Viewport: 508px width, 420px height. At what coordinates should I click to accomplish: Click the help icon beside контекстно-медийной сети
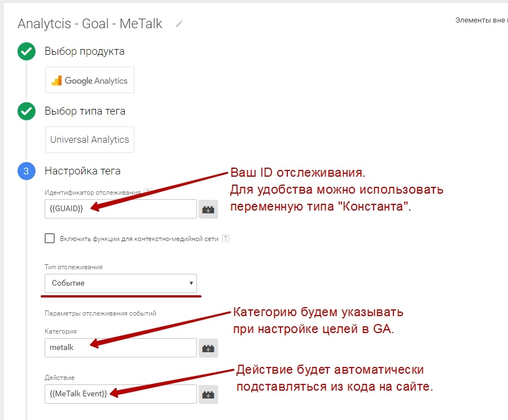click(x=226, y=239)
